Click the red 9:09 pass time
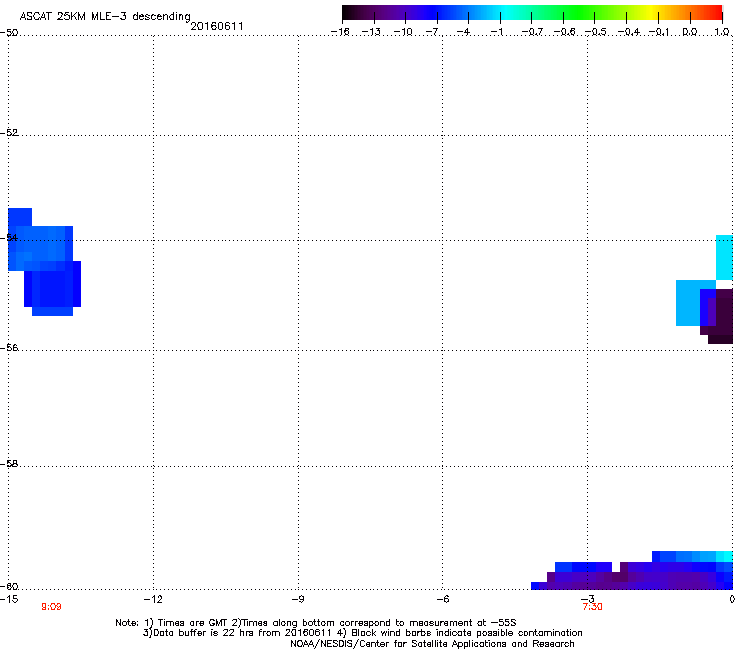The height and width of the screenshot is (650, 740). [x=51, y=607]
